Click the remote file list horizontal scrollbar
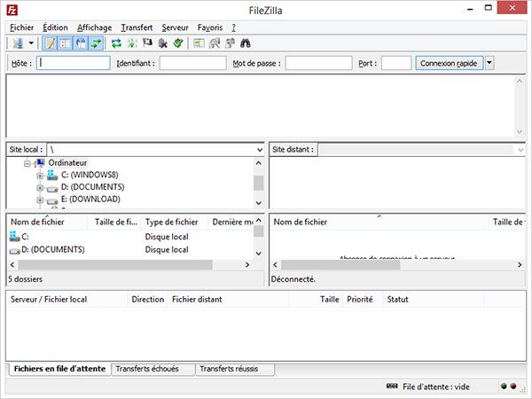The height and width of the screenshot is (399, 532). 340,264
